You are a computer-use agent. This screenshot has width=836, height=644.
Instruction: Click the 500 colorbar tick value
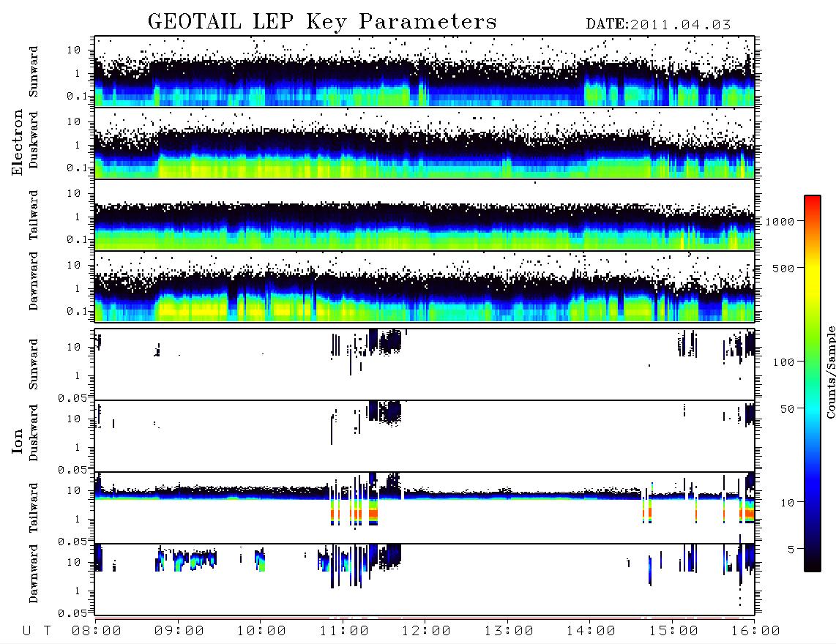783,269
